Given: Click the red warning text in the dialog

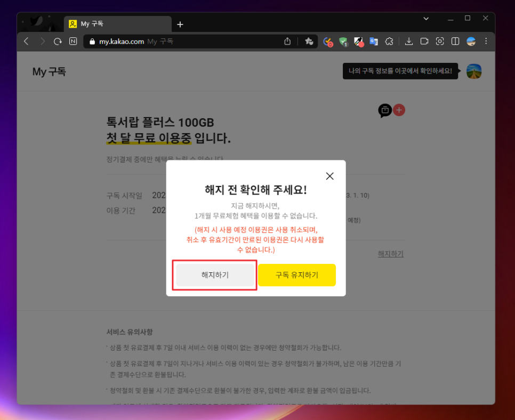Looking at the screenshot, I should tap(255, 240).
